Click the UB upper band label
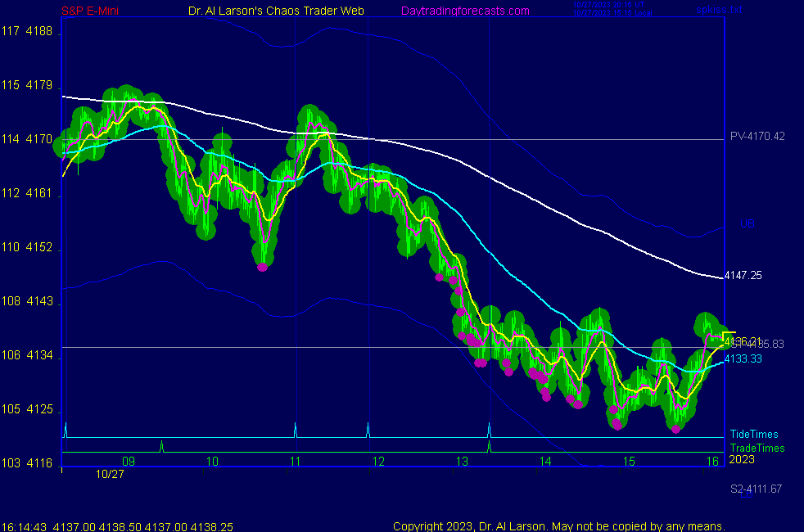The height and width of the screenshot is (532, 804). 747,224
